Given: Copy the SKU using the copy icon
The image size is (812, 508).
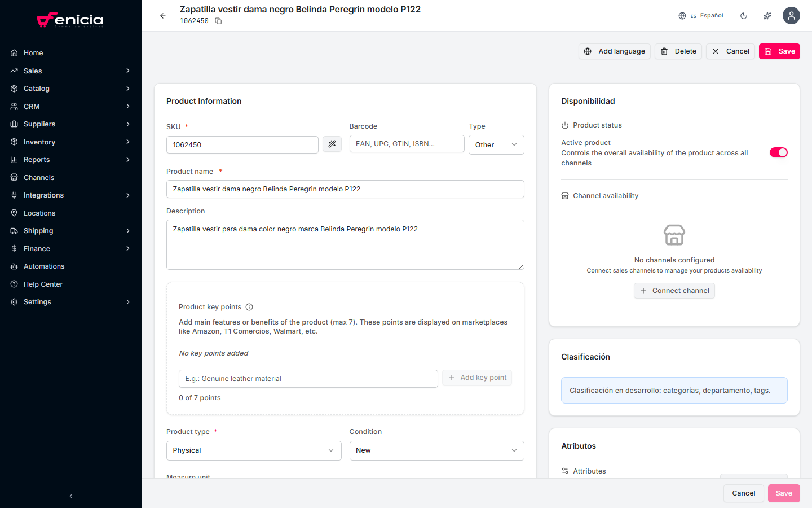Looking at the screenshot, I should tap(218, 21).
